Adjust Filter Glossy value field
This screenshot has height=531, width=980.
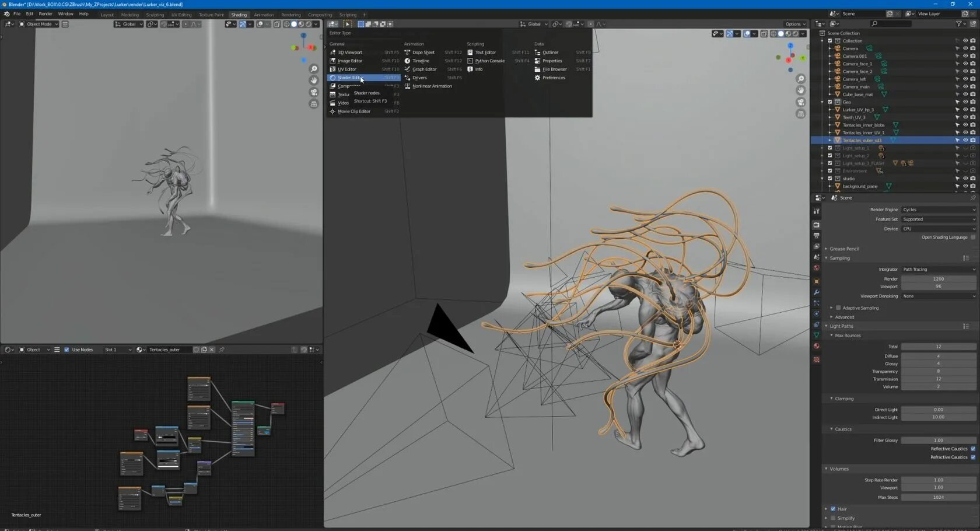pos(938,441)
